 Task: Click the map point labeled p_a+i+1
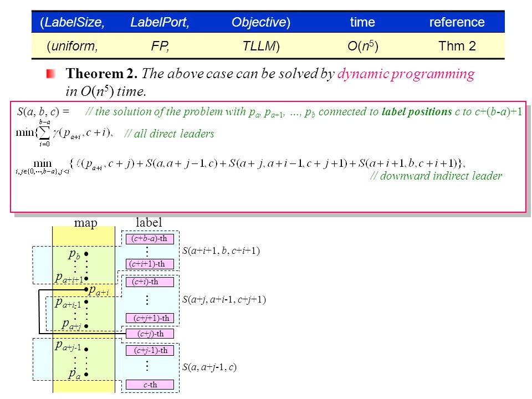tap(86, 279)
